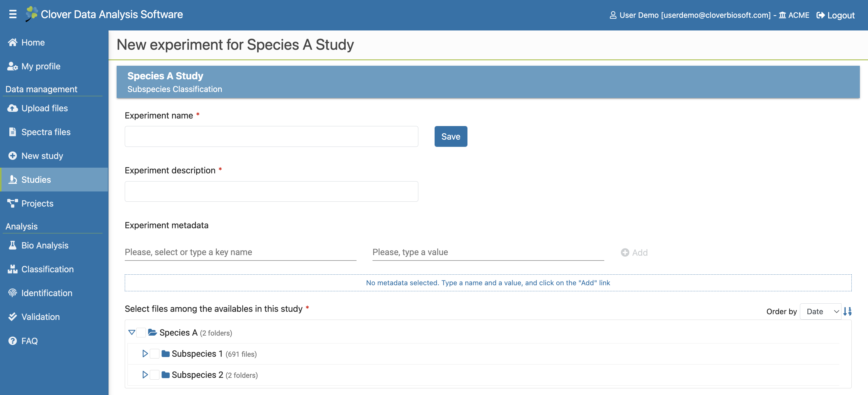Focus the Experiment description field
This screenshot has width=868, height=395.
pyautogui.click(x=272, y=191)
